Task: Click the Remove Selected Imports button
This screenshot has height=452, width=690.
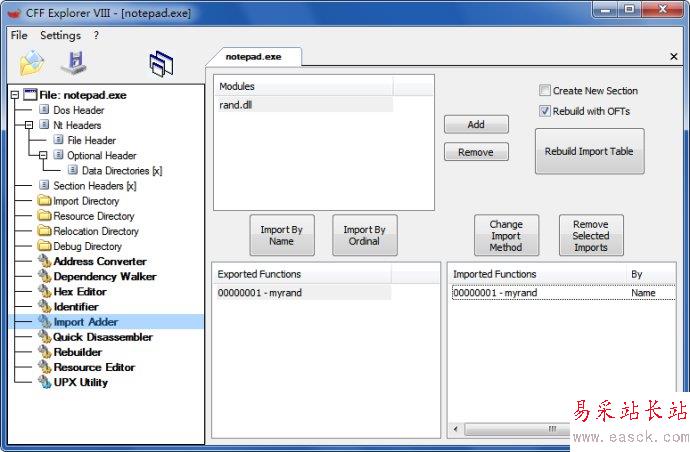Action: point(591,235)
